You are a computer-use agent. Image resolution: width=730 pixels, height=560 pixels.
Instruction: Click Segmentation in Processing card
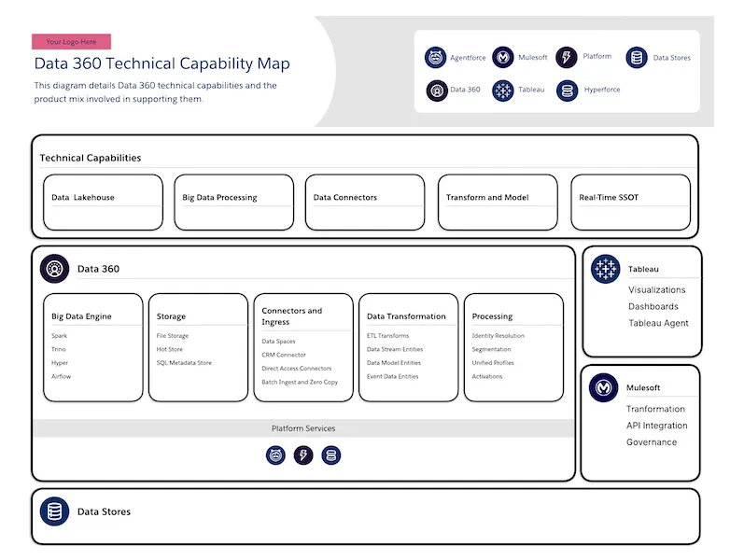point(491,349)
